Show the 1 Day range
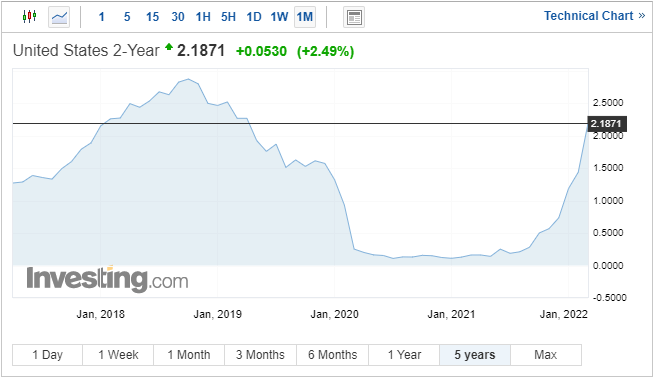Image resolution: width=654 pixels, height=379 pixels. (x=48, y=355)
